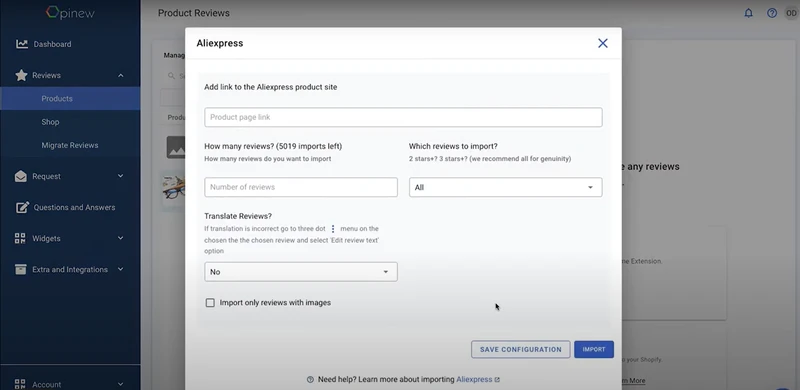Click 'Add link to the Aliexpress product site' text
800x390 pixels.
click(x=270, y=87)
